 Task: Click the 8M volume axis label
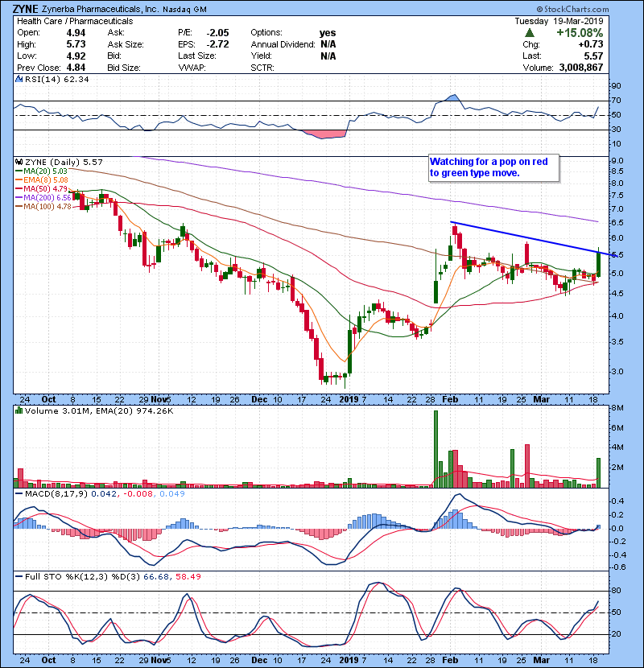point(617,408)
